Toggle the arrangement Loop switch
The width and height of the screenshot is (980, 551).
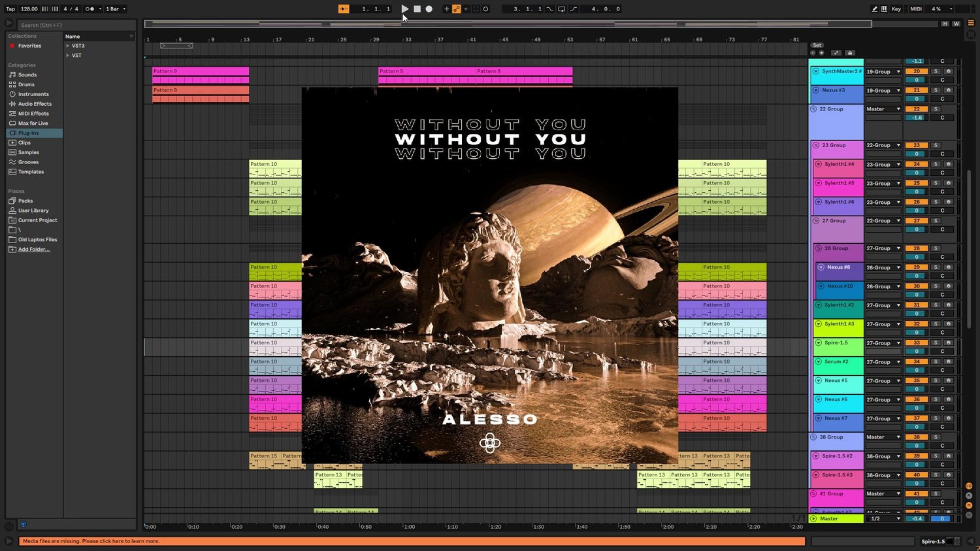tap(561, 9)
